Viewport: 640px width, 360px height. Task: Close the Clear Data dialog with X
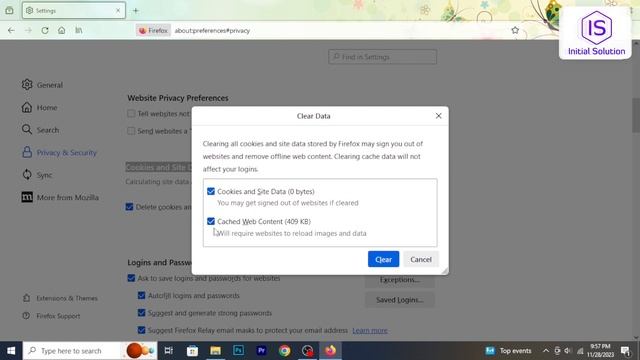pos(438,116)
